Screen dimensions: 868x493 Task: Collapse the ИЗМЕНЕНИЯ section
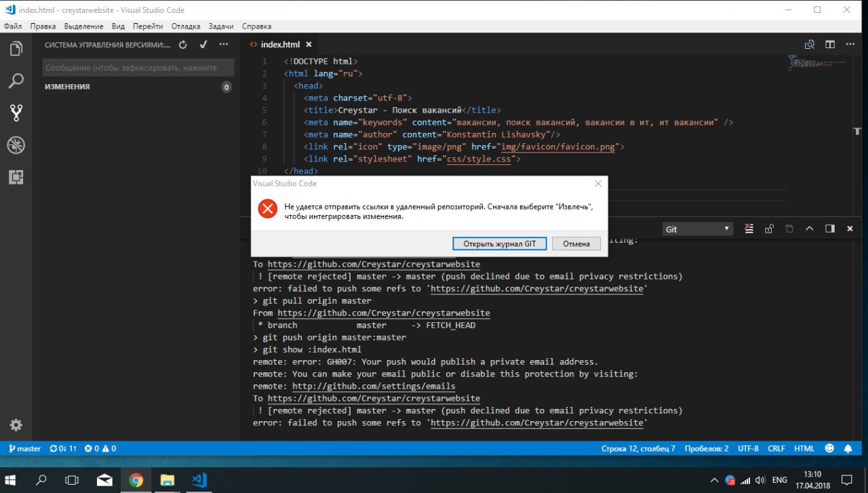[67, 87]
